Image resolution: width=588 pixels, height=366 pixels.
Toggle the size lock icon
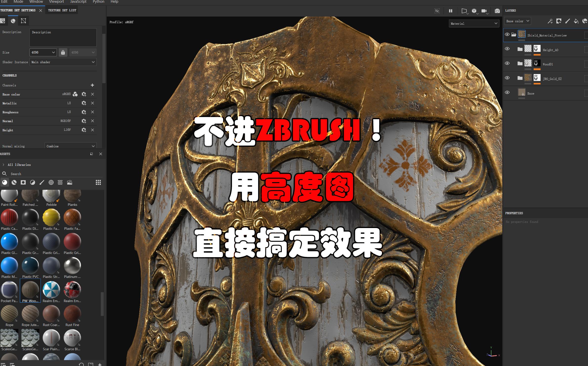63,52
